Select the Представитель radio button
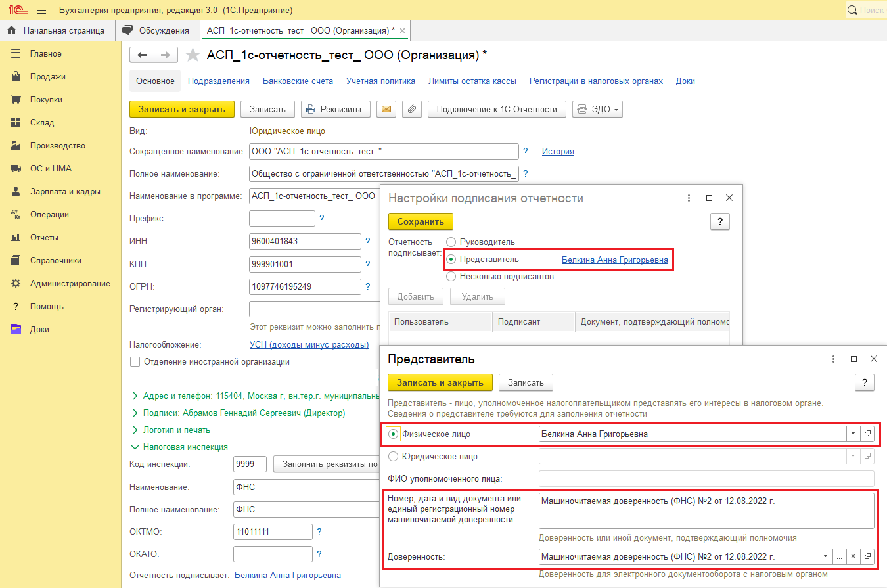Image resolution: width=887 pixels, height=588 pixels. (451, 260)
